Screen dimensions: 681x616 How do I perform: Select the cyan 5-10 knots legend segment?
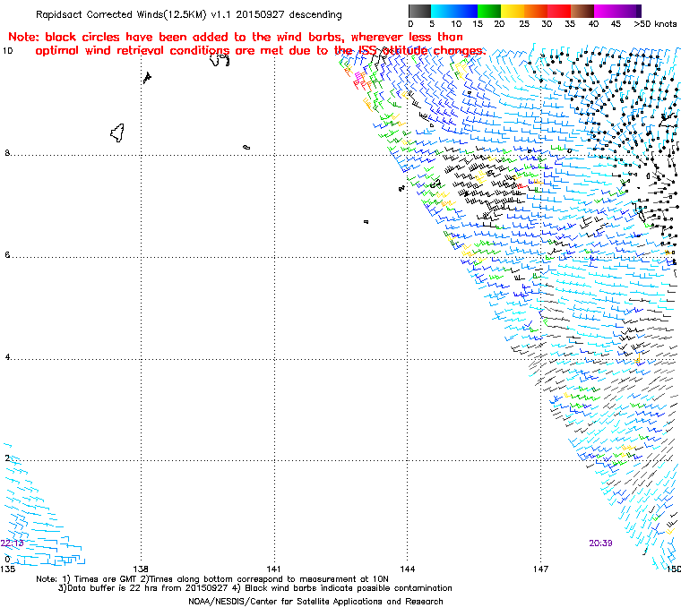[442, 11]
